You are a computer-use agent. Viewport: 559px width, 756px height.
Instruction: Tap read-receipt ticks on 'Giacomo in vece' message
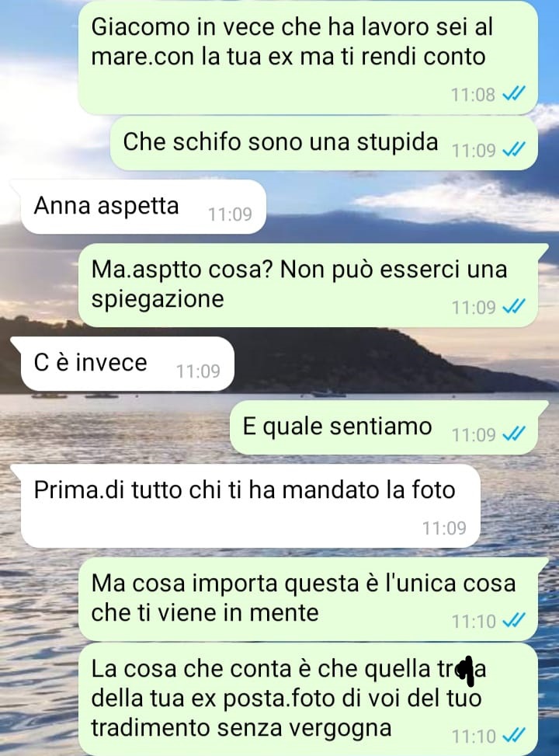[514, 93]
